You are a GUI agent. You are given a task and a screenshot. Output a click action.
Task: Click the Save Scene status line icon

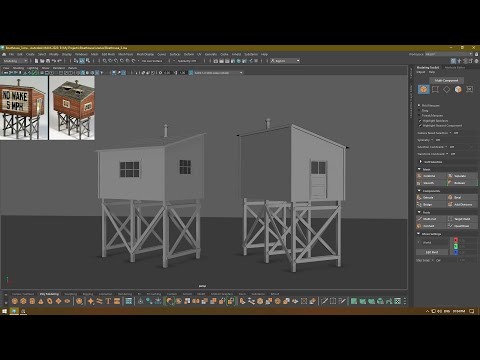click(x=48, y=61)
